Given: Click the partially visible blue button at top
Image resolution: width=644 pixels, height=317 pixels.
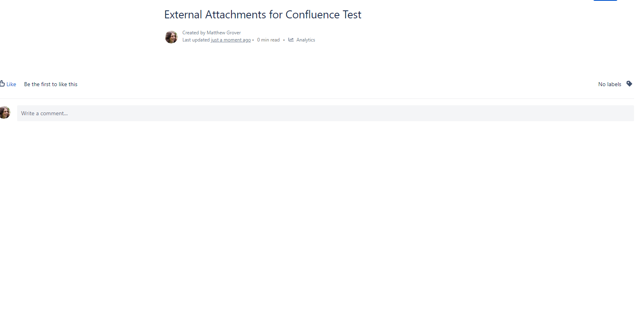Looking at the screenshot, I should point(605,0).
